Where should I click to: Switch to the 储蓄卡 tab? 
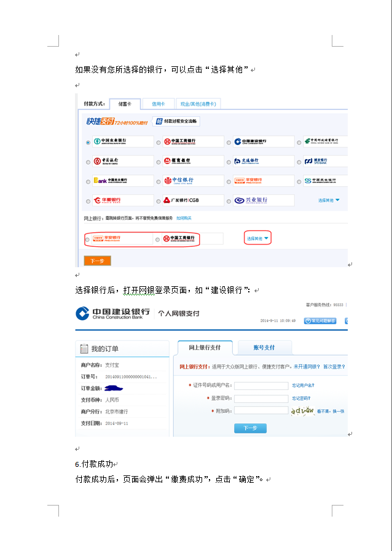[125, 104]
